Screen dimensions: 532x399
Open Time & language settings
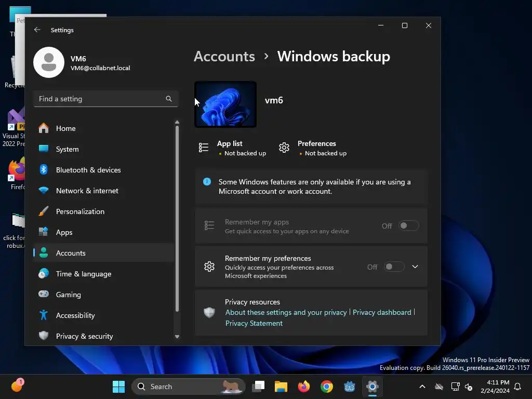[104, 274]
